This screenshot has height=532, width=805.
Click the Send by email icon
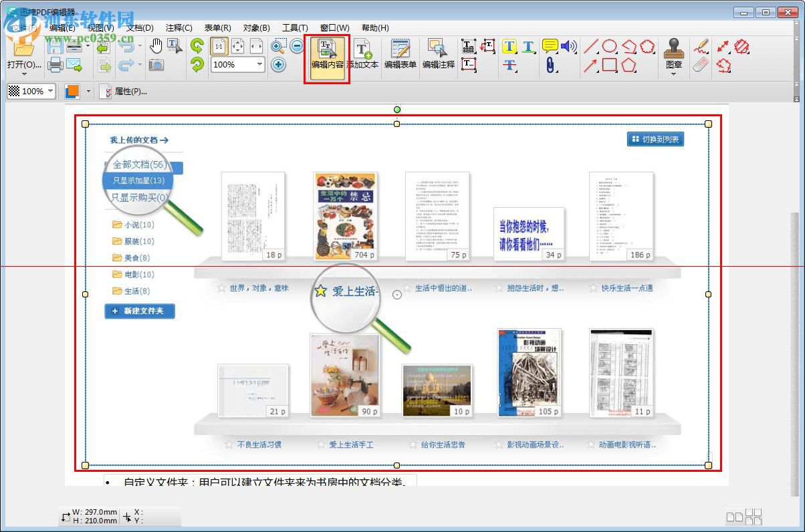point(74,65)
